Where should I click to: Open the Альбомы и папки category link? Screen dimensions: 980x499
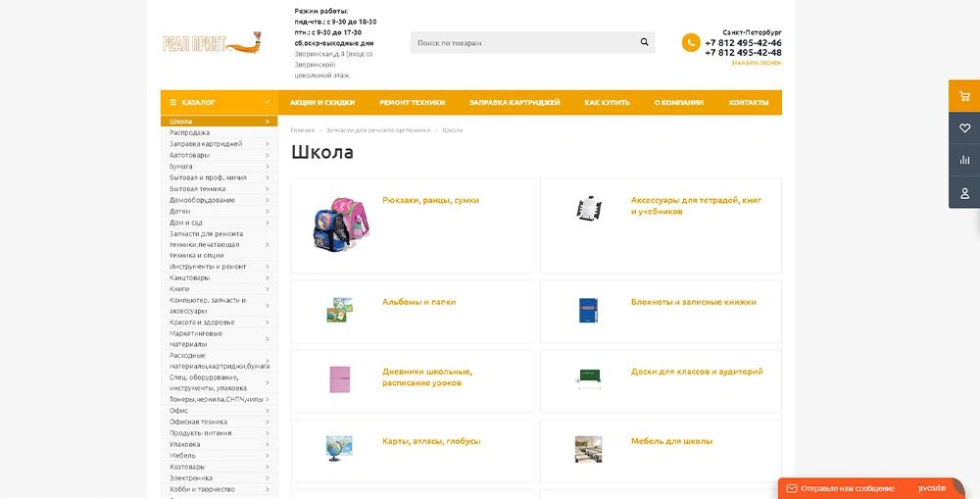tap(418, 302)
